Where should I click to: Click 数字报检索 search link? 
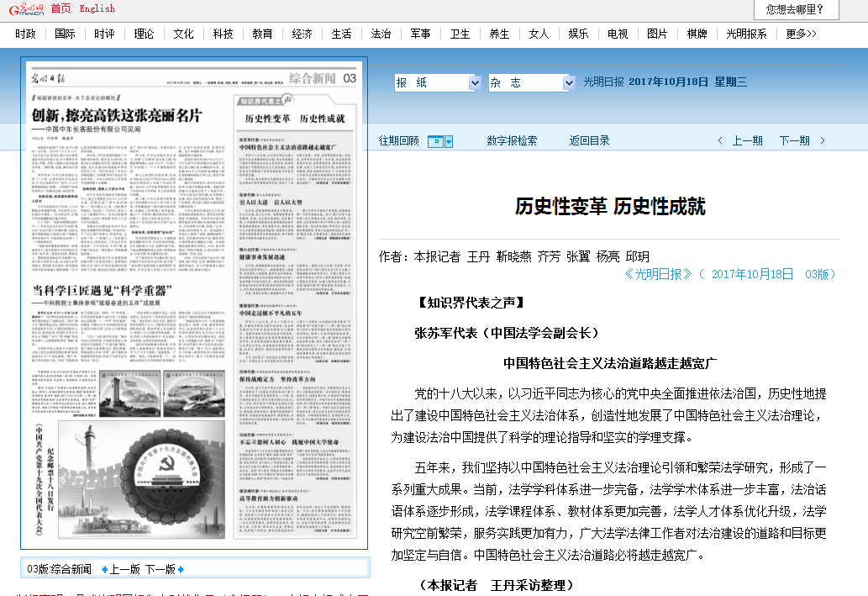coord(512,141)
